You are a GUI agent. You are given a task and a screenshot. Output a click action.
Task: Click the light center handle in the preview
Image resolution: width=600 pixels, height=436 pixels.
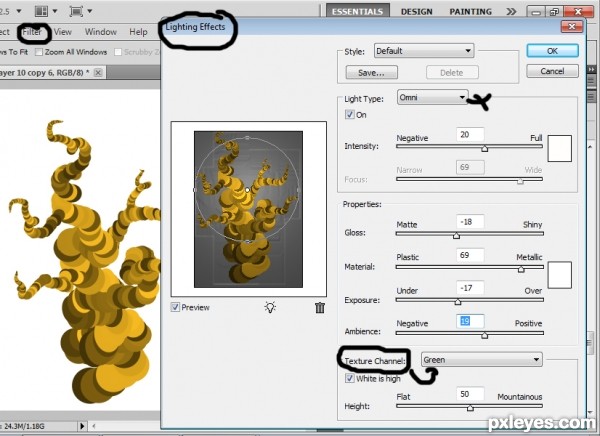pyautogui.click(x=248, y=189)
